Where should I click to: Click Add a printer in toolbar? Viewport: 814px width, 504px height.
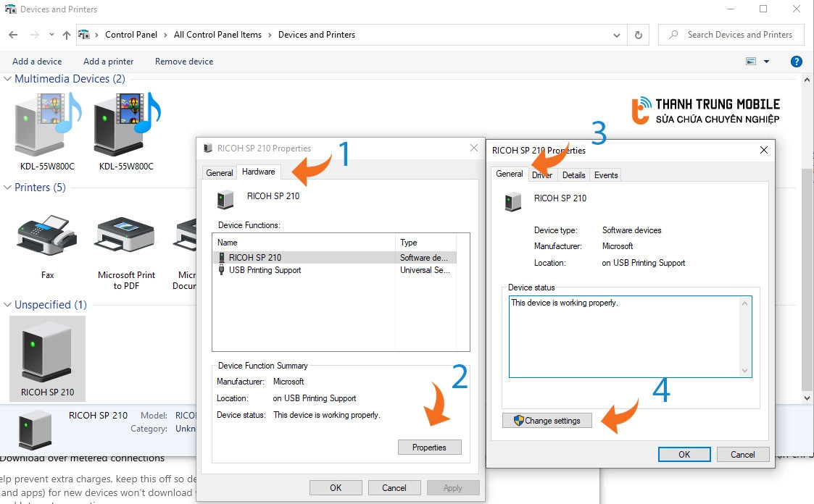[x=108, y=62]
